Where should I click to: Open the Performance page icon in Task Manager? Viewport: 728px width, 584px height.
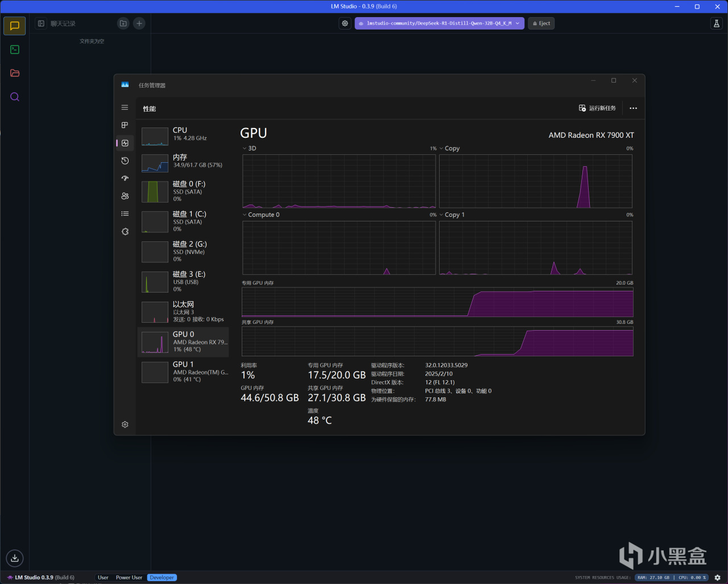coord(125,143)
